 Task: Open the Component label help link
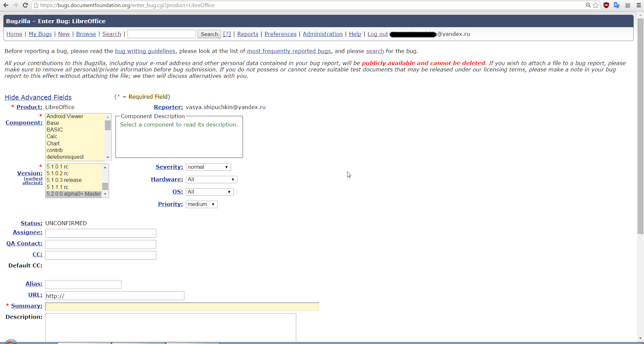point(24,123)
